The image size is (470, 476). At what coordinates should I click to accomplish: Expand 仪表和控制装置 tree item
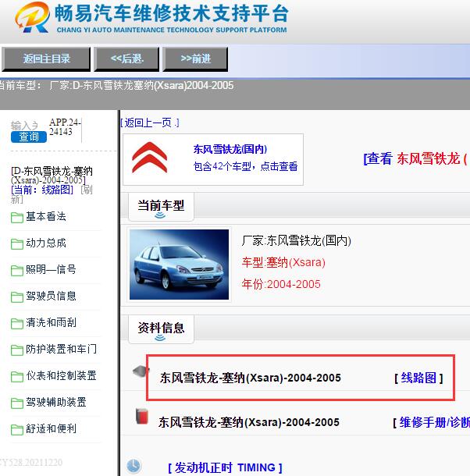click(62, 375)
